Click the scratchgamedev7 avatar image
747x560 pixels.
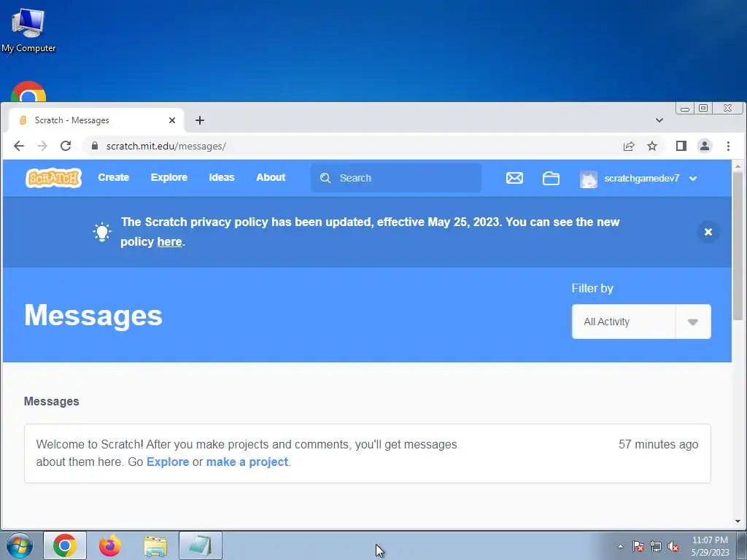pyautogui.click(x=589, y=179)
